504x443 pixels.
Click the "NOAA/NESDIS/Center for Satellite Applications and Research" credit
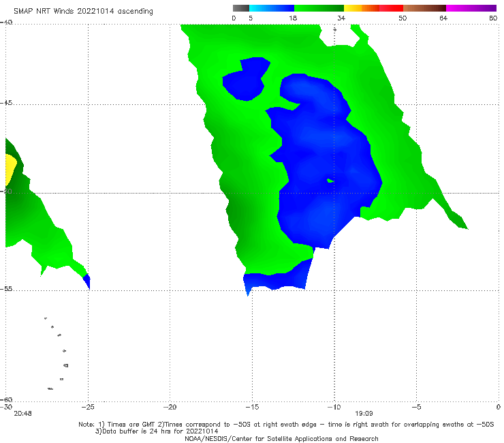click(281, 439)
